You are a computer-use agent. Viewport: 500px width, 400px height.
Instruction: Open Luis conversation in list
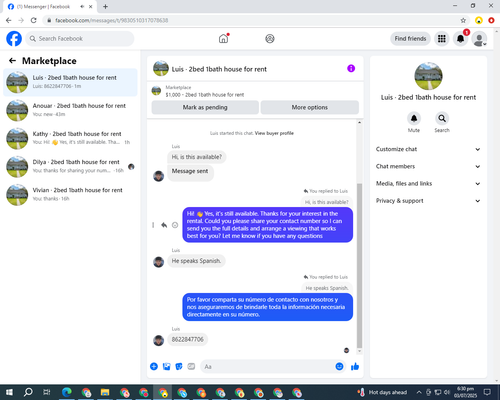pyautogui.click(x=70, y=82)
